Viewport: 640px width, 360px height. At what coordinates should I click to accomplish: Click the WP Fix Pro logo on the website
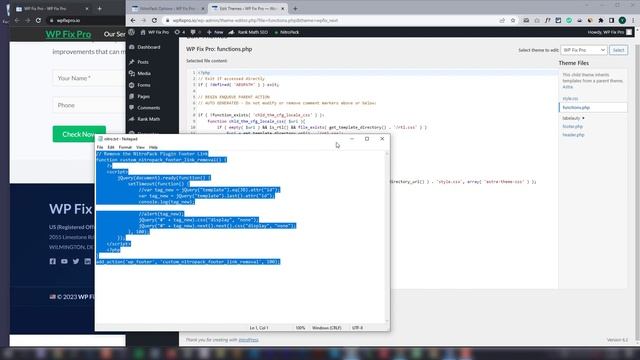68,34
